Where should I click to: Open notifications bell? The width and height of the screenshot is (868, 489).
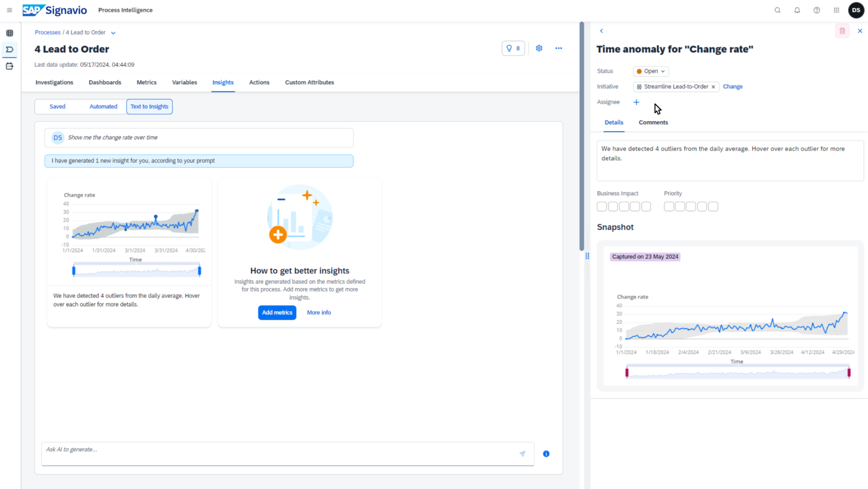pos(797,10)
